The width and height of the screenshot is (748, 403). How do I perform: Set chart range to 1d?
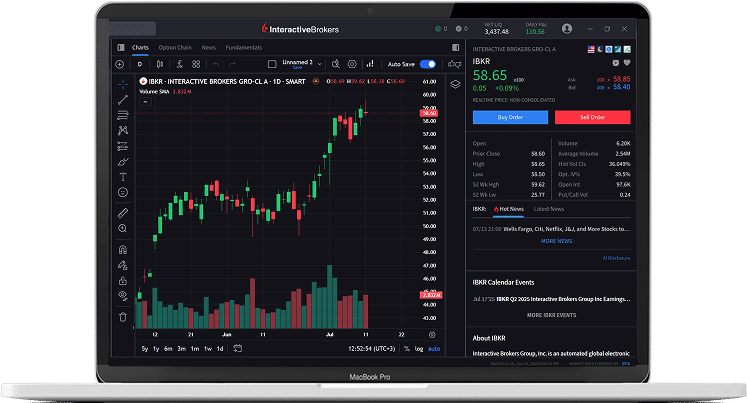[x=220, y=349]
